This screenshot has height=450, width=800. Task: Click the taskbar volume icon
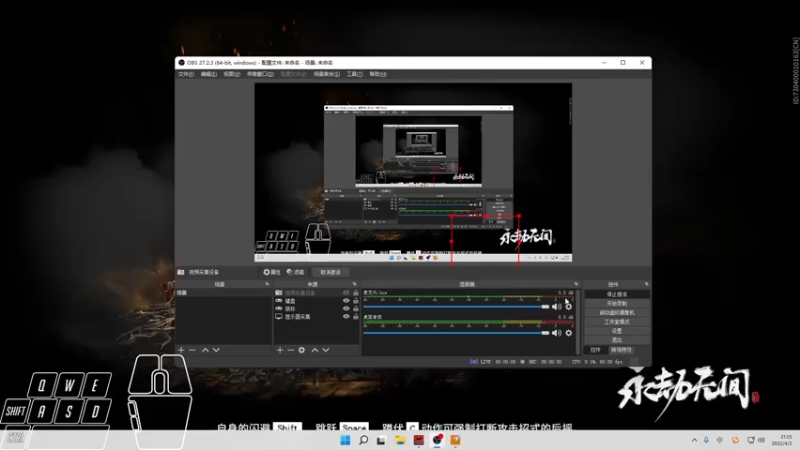coord(761,440)
